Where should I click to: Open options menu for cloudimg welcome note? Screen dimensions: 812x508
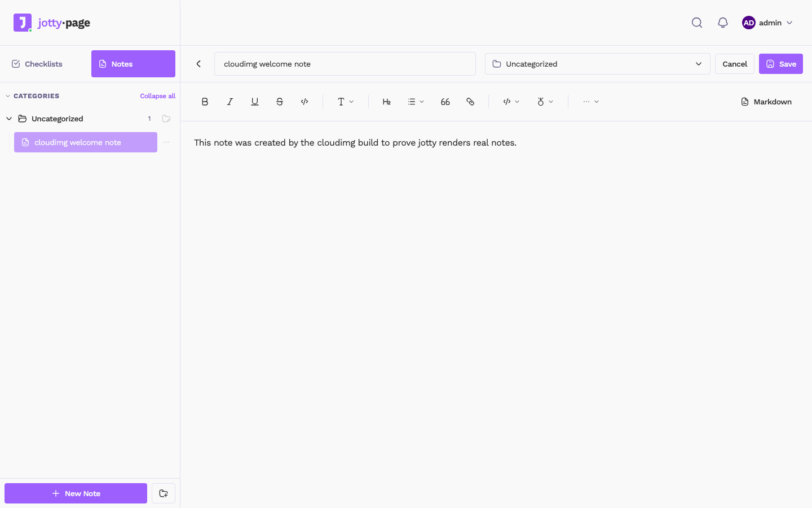(166, 142)
